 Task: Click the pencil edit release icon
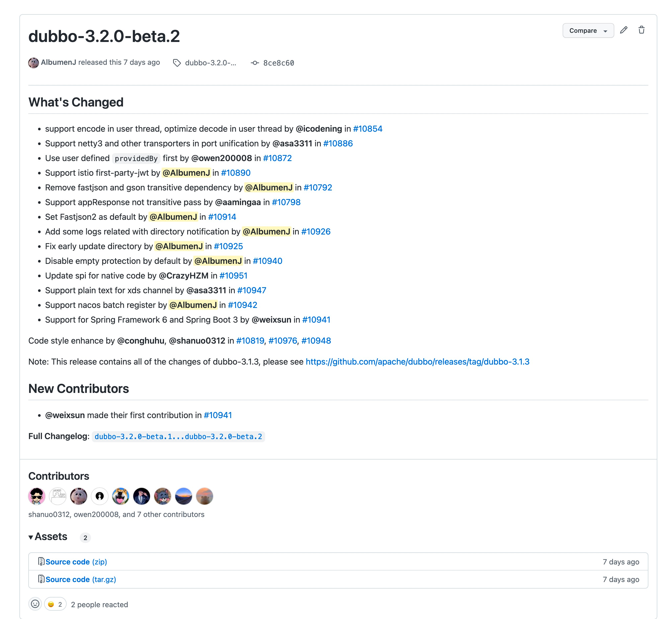[623, 30]
